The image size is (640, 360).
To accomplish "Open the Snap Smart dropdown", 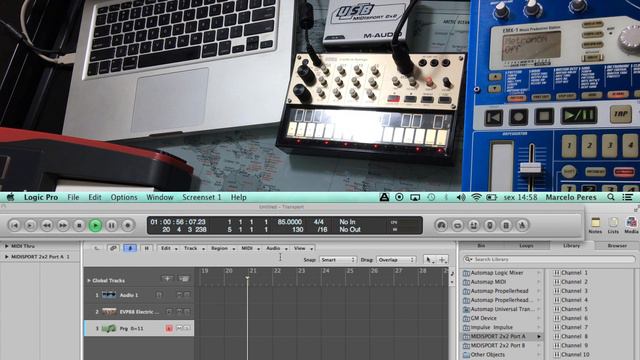I will pyautogui.click(x=338, y=260).
